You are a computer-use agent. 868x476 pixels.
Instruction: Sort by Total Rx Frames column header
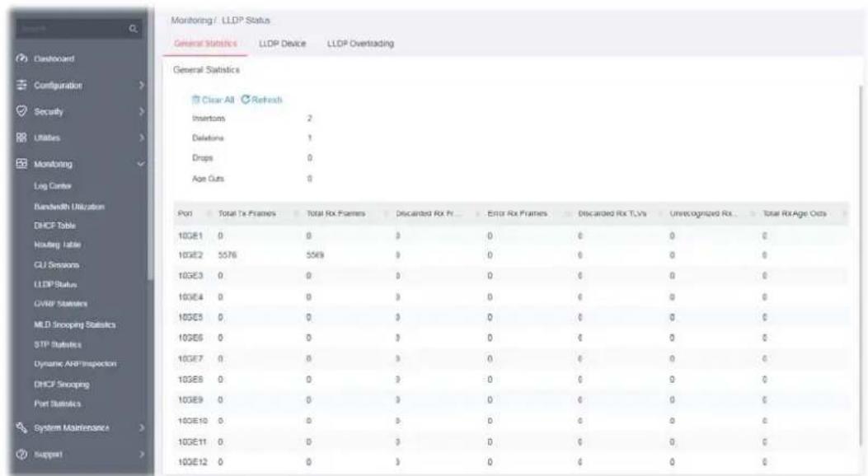(336, 213)
